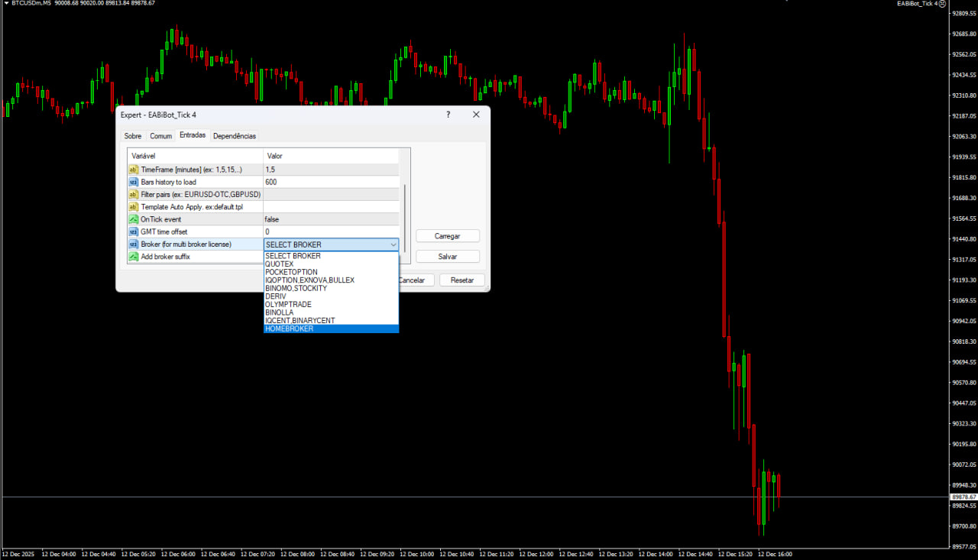The width and height of the screenshot is (978, 560).
Task: Edit the Bars history value 600
Action: point(330,182)
